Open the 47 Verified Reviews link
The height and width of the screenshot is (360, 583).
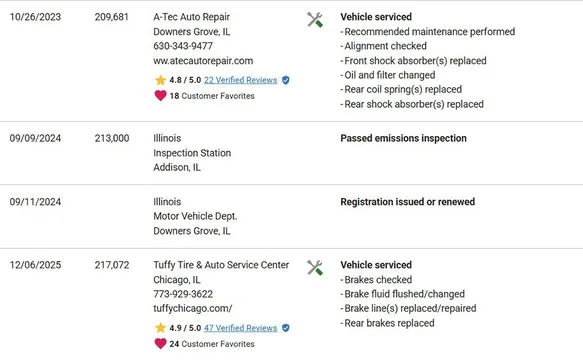click(x=241, y=328)
